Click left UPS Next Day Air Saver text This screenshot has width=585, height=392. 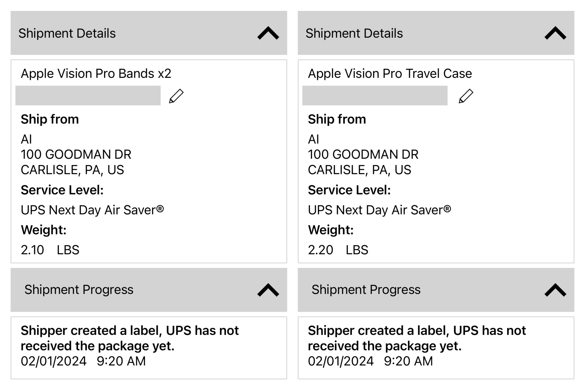point(92,210)
